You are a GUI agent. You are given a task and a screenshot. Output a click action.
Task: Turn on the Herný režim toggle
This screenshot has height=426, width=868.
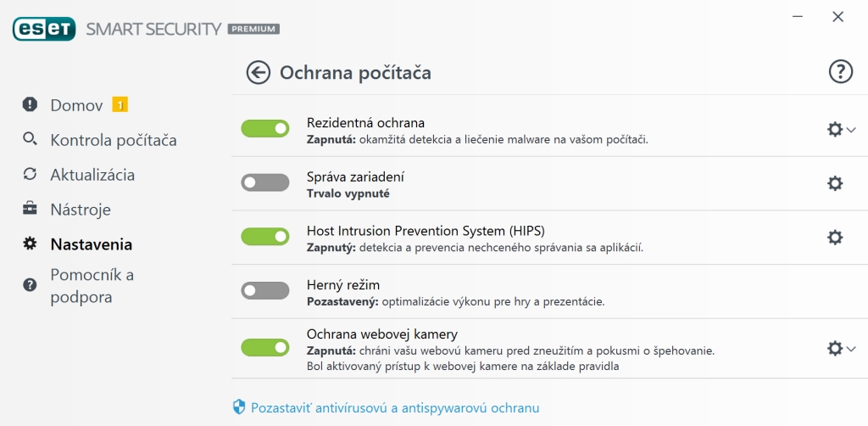(x=265, y=291)
